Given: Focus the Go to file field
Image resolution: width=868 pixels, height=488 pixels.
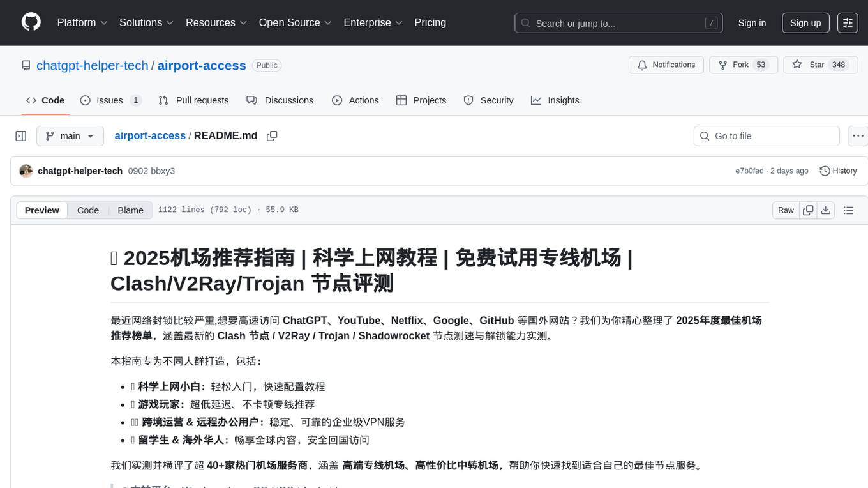Looking at the screenshot, I should point(767,136).
